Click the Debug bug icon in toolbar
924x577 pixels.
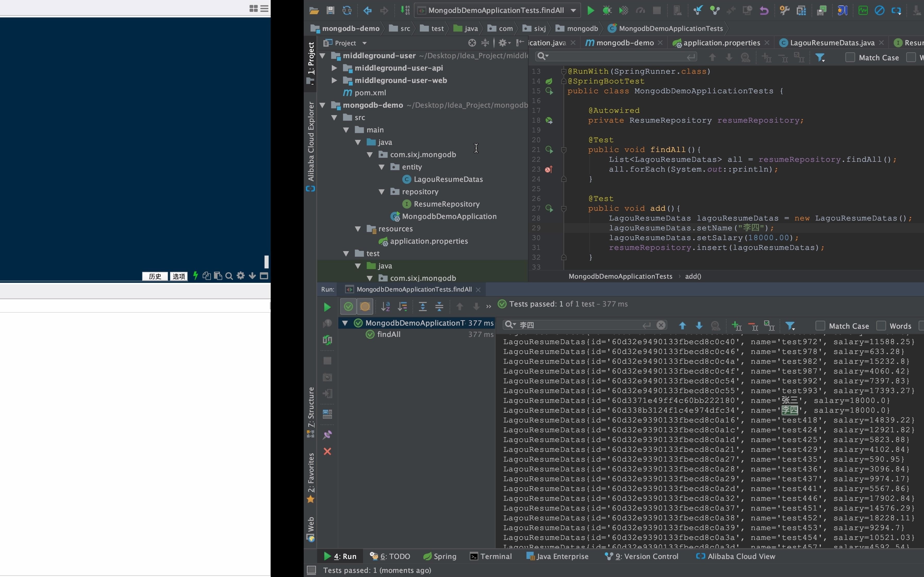pos(607,10)
